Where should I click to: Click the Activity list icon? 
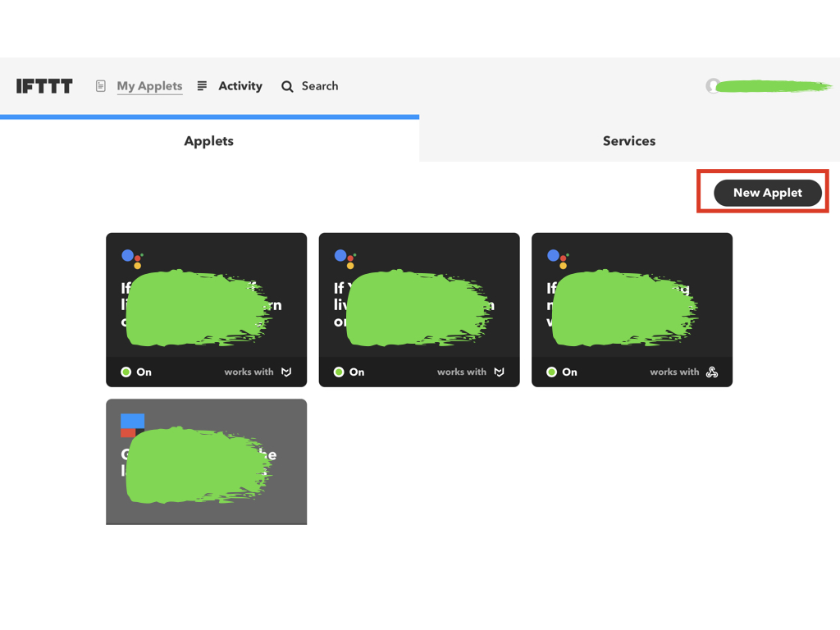pyautogui.click(x=202, y=85)
